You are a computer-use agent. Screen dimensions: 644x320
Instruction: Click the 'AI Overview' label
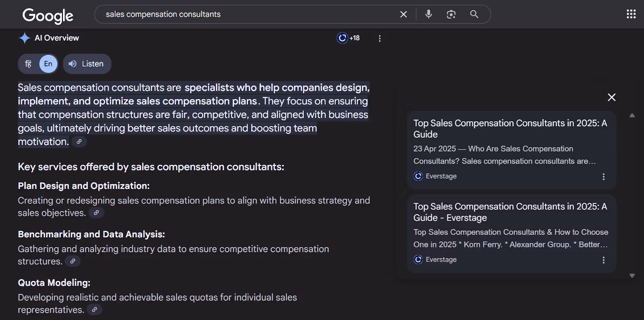coord(57,38)
